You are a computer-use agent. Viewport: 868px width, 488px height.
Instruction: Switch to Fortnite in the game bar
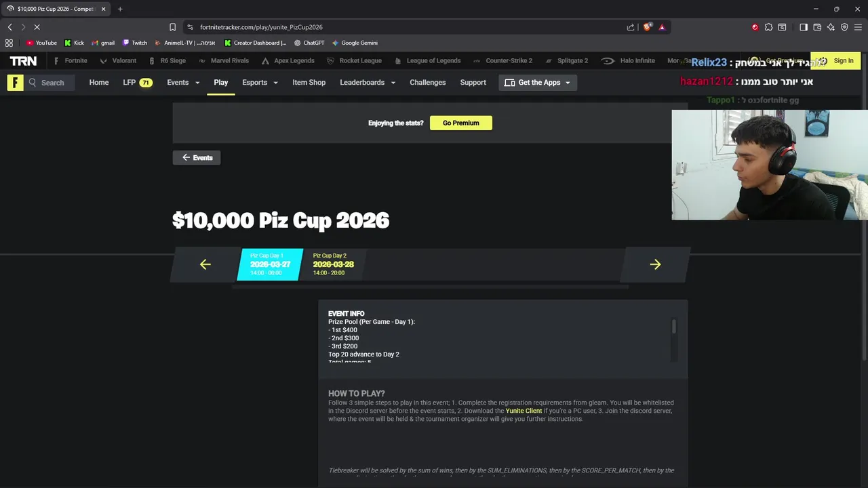coord(71,60)
